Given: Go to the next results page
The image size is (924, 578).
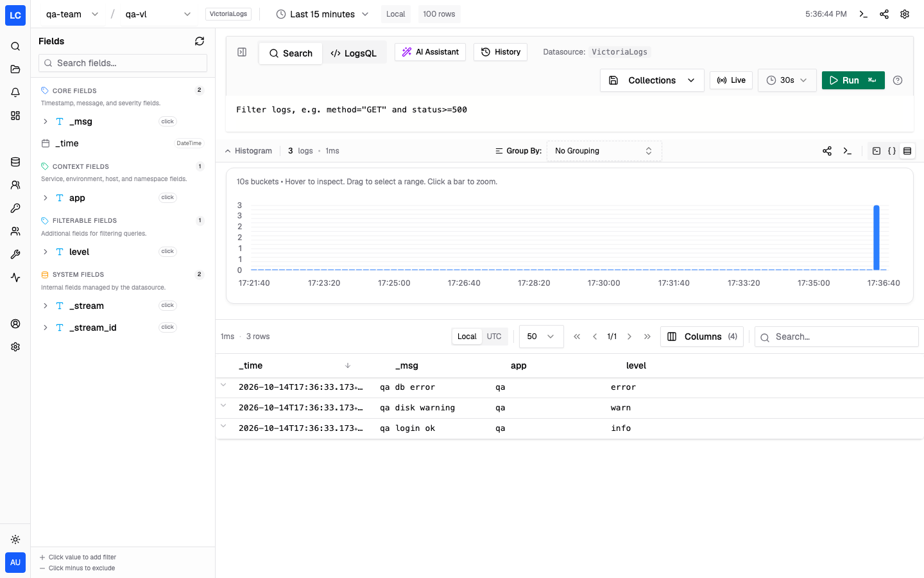Looking at the screenshot, I should coord(629,337).
